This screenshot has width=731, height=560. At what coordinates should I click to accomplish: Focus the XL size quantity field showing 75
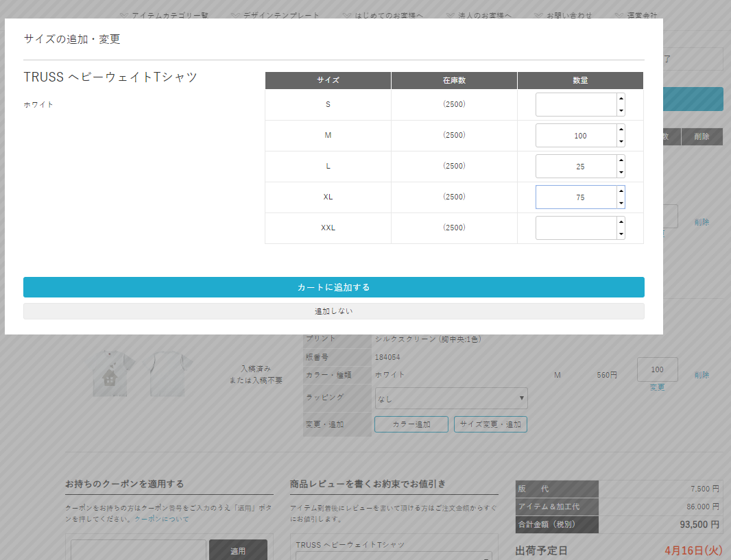tap(576, 197)
